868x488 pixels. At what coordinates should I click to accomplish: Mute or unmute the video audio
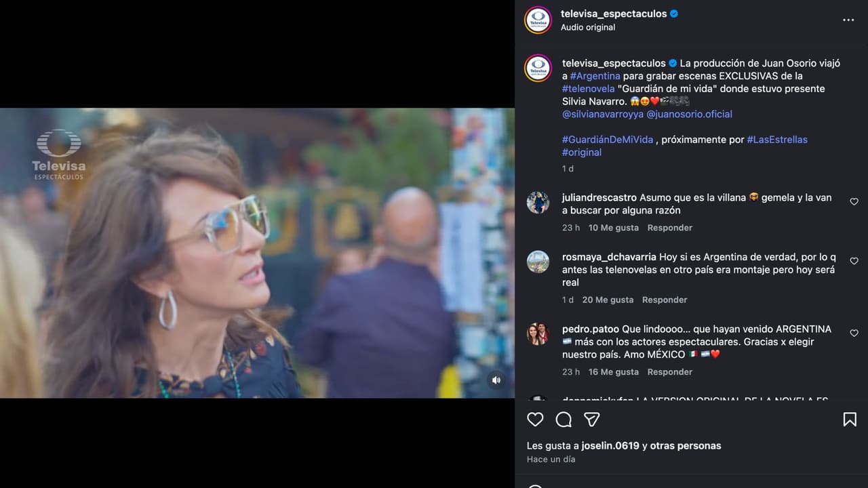pos(496,380)
